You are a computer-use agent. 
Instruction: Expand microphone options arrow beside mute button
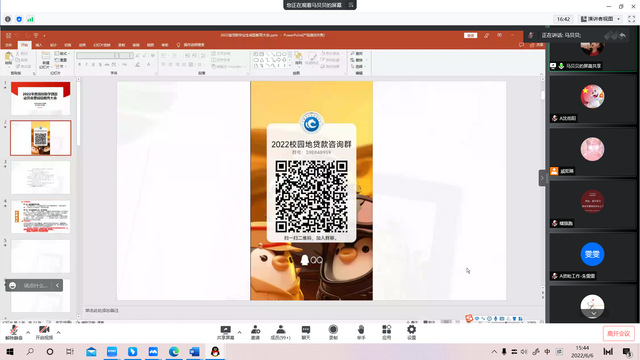click(x=28, y=332)
